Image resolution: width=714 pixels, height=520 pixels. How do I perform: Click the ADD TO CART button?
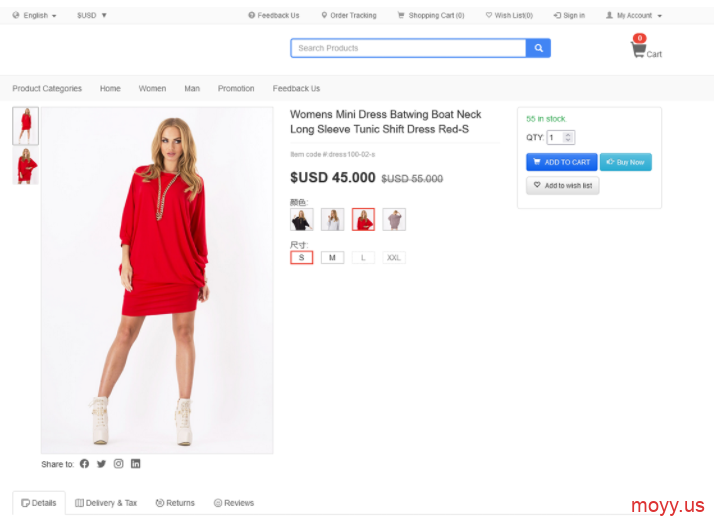[561, 162]
